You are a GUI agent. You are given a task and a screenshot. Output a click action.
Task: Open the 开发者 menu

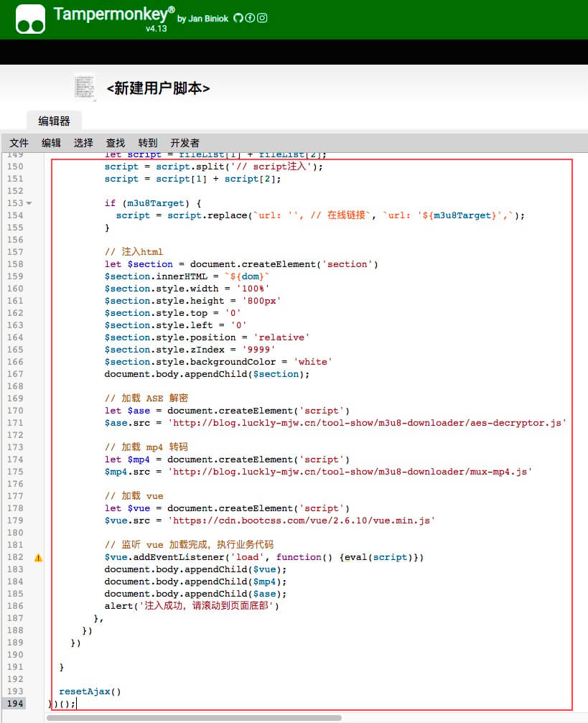pos(185,143)
